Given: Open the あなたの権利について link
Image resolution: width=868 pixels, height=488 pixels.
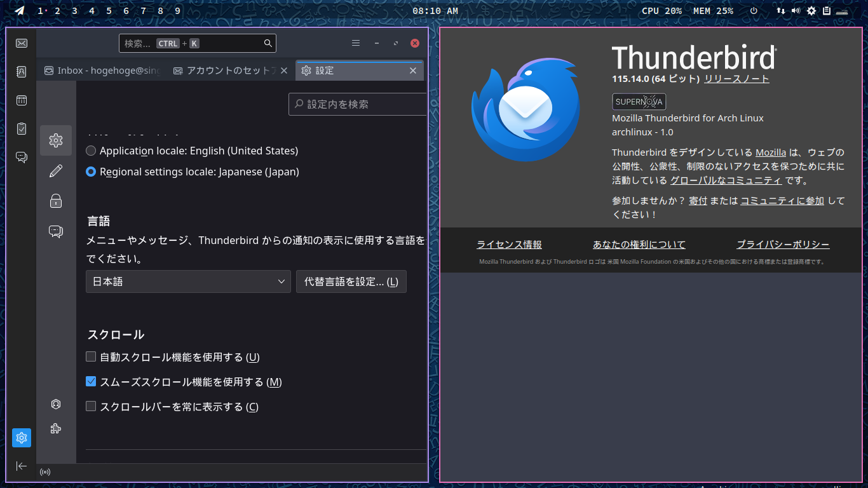Looking at the screenshot, I should pyautogui.click(x=639, y=245).
